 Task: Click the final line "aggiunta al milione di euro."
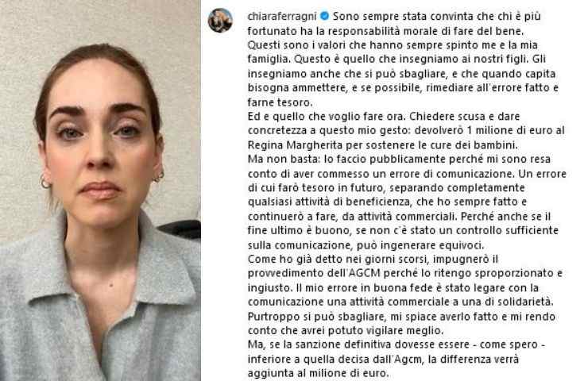pyautogui.click(x=319, y=373)
